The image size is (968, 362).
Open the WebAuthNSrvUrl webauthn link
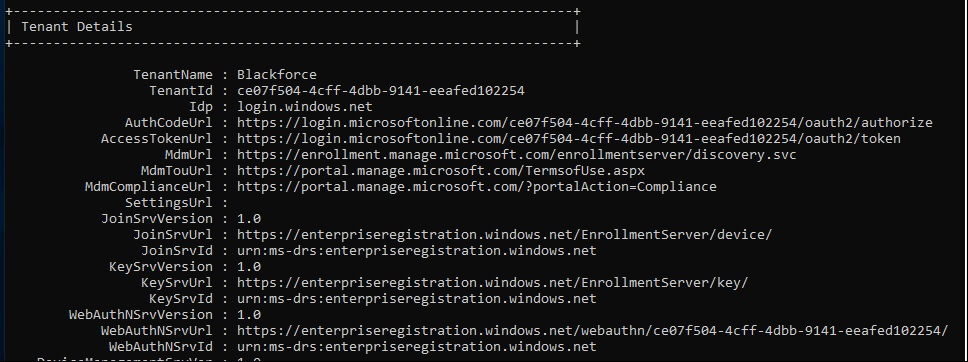pyautogui.click(x=592, y=331)
